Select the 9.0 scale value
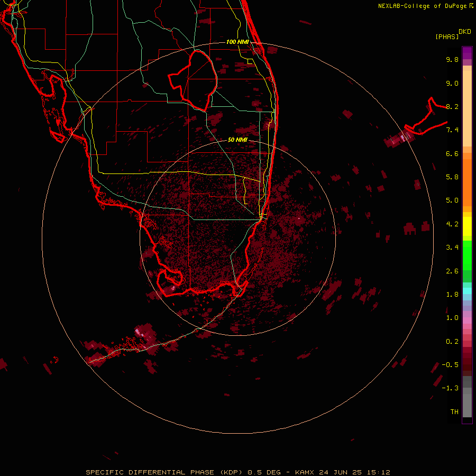The height and width of the screenshot is (476, 476). pyautogui.click(x=452, y=83)
